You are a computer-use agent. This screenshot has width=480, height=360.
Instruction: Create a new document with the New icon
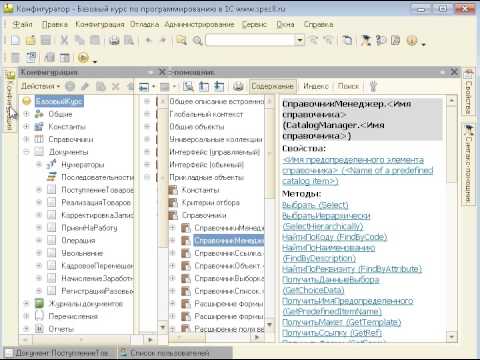(15, 41)
